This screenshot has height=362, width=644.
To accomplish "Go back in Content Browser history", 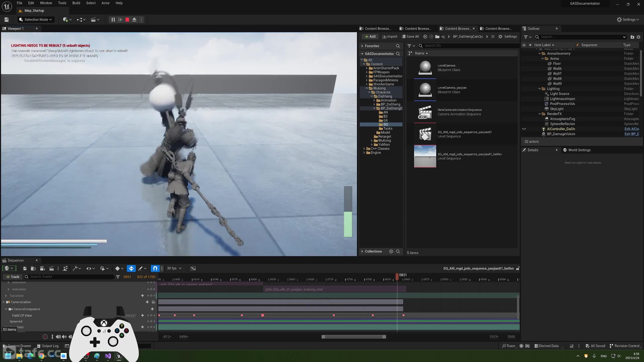I will coord(425,37).
